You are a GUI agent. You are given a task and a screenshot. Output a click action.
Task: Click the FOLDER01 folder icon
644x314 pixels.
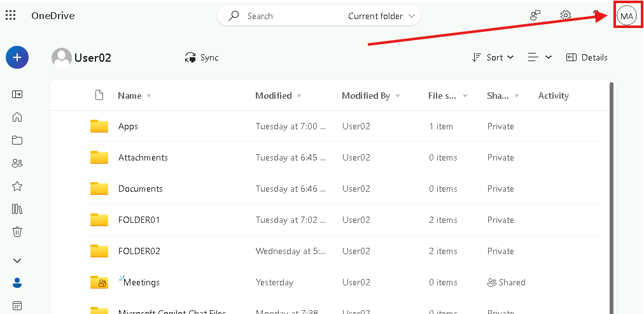(99, 220)
